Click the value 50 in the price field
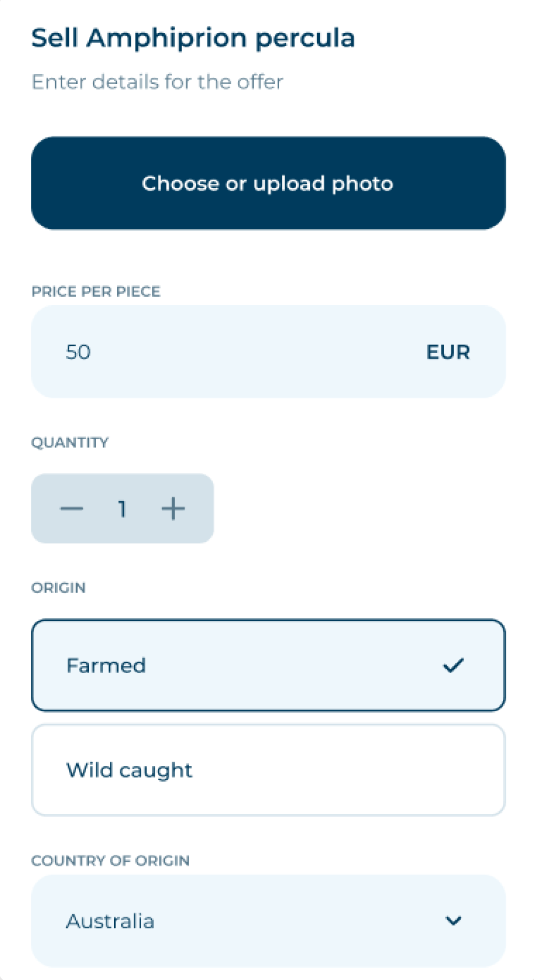The width and height of the screenshot is (534, 980). (78, 352)
